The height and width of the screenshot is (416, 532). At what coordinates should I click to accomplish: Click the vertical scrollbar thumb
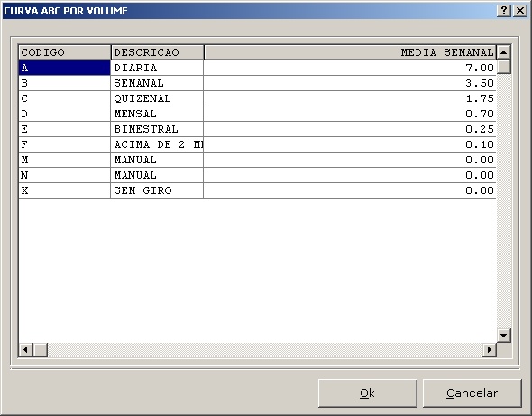[x=504, y=67]
